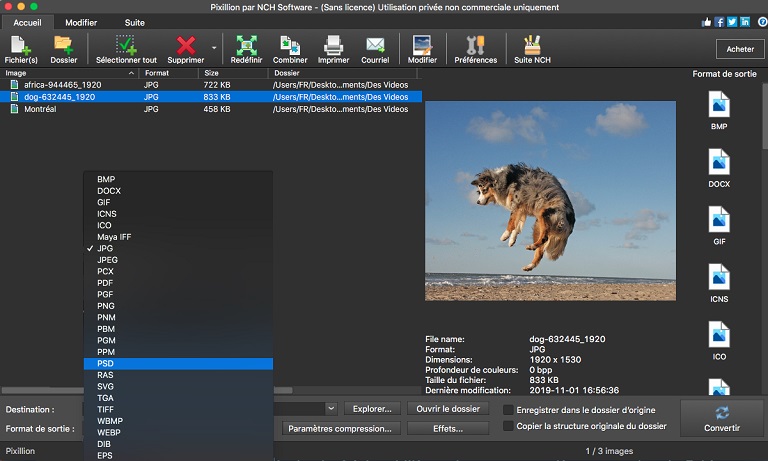Select BMP in the dropdown format list

click(178, 179)
